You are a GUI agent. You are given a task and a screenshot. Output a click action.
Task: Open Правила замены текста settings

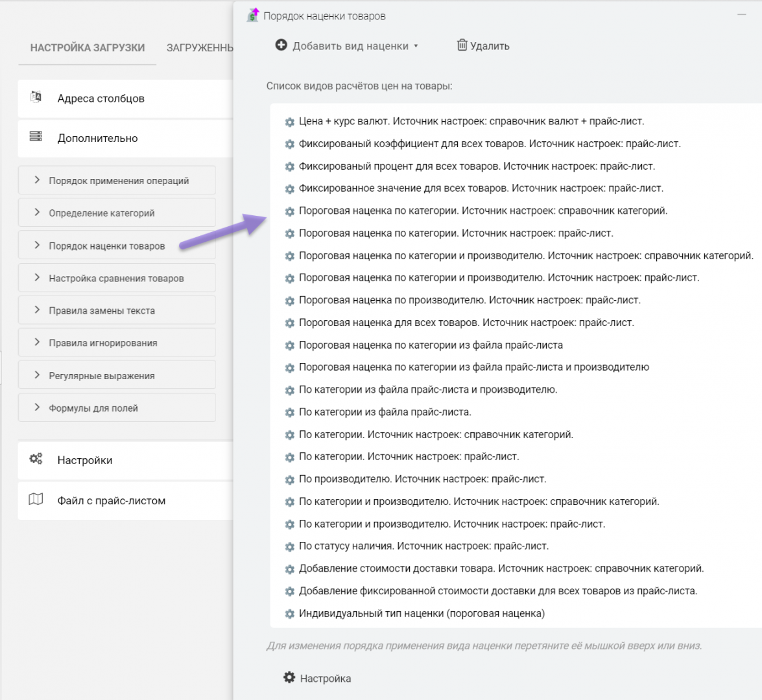(102, 310)
